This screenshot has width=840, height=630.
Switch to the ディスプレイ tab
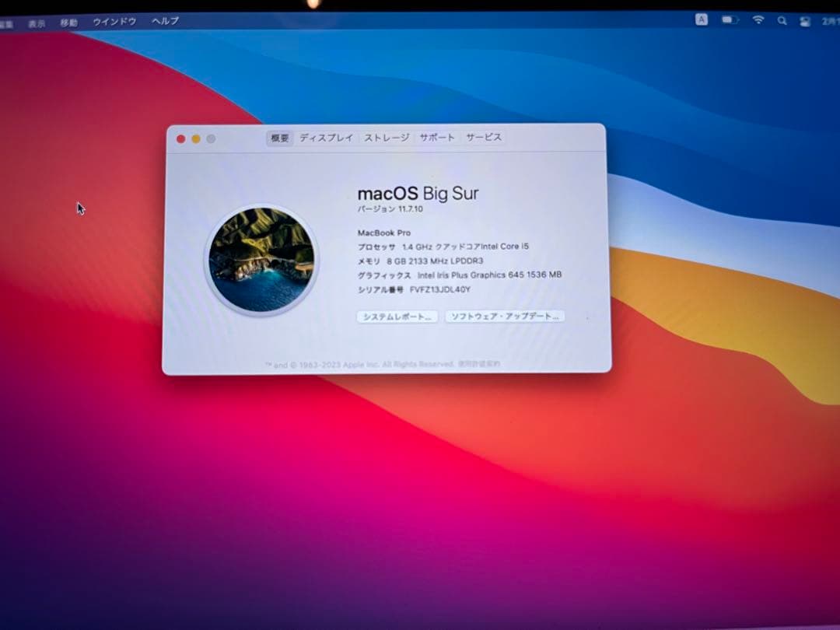point(327,137)
